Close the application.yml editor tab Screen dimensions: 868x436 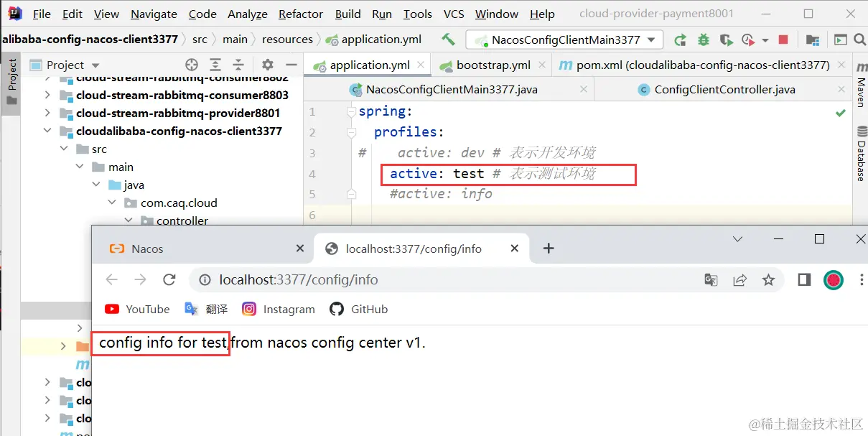tap(421, 65)
